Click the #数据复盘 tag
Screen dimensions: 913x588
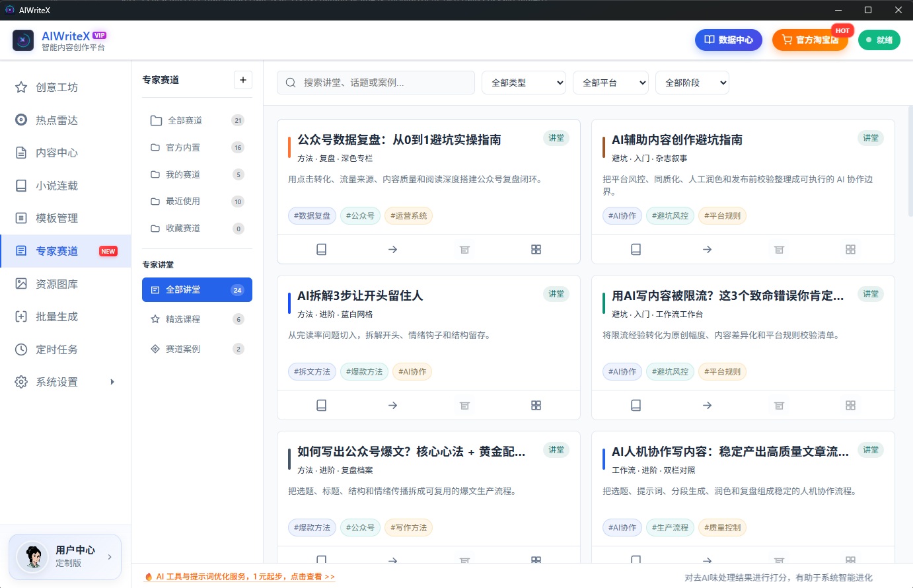[312, 215]
